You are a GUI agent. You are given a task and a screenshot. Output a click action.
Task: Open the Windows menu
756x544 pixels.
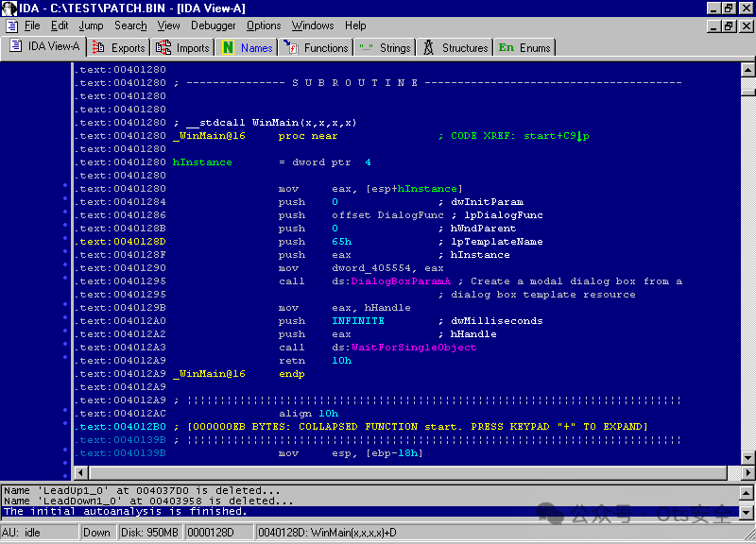(313, 25)
